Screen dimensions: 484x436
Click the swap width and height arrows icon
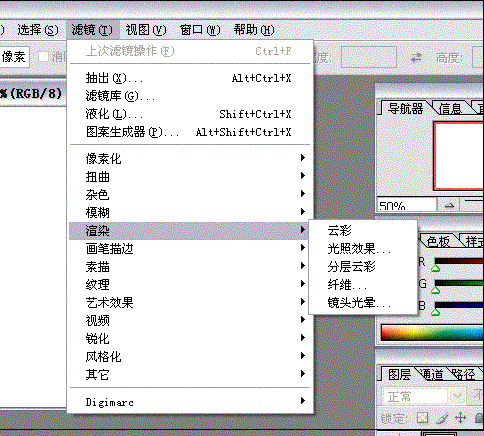416,58
